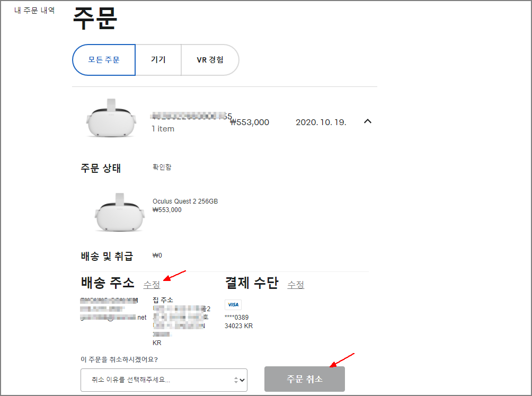The width and height of the screenshot is (532, 396).
Task: Click the 주문 상태 heading
Action: click(x=101, y=168)
